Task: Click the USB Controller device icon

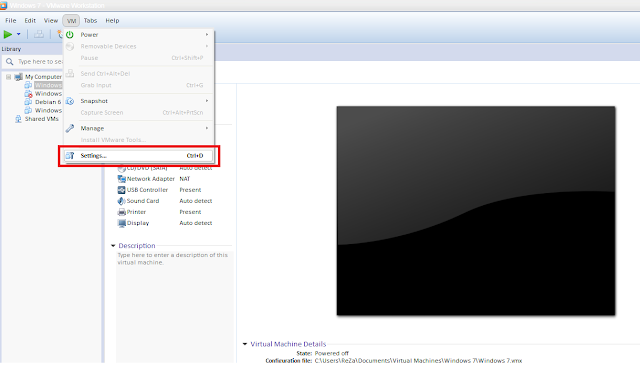Action: pos(121,190)
